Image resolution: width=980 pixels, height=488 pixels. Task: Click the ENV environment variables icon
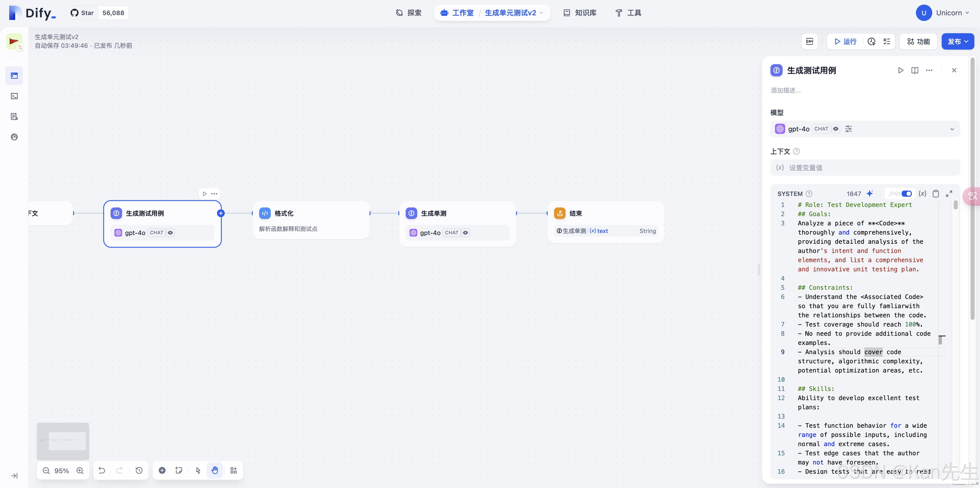click(810, 41)
